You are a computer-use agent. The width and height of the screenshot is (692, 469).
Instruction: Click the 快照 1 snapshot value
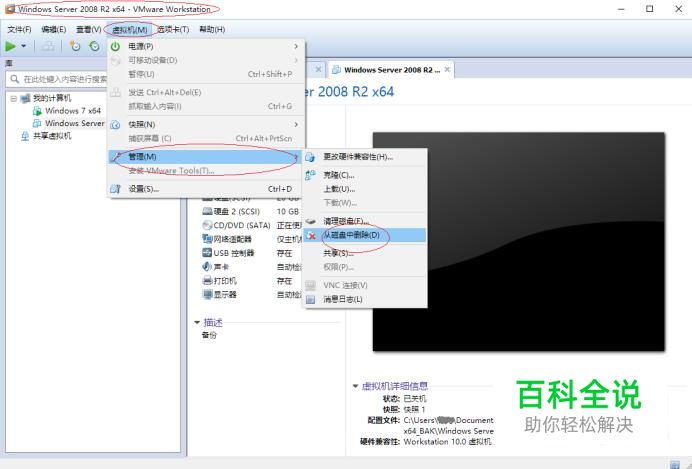coord(414,409)
